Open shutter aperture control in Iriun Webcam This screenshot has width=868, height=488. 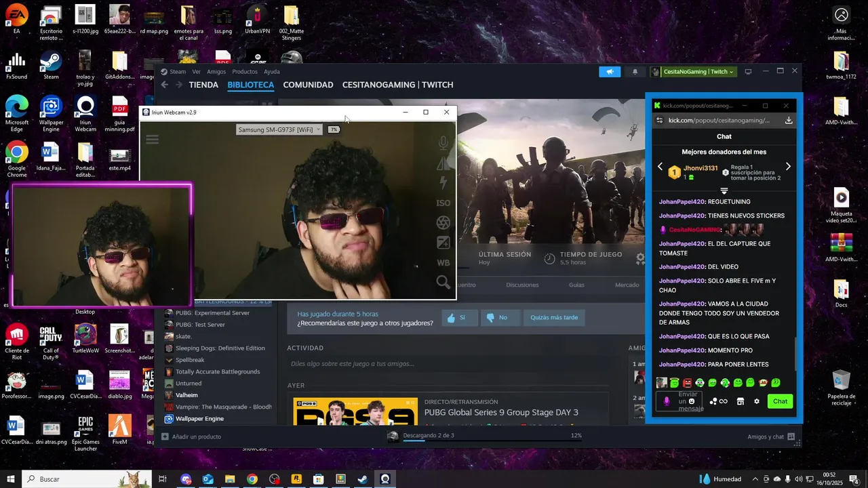click(443, 222)
